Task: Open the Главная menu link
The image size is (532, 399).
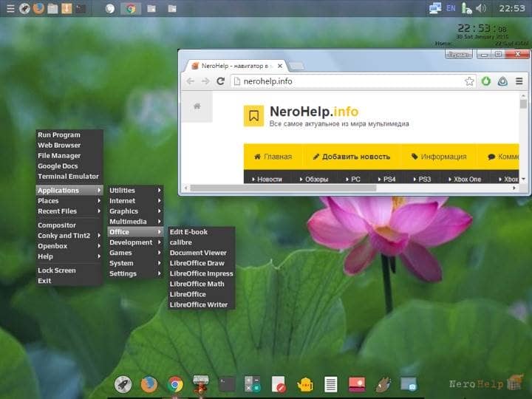Action: pos(273,157)
